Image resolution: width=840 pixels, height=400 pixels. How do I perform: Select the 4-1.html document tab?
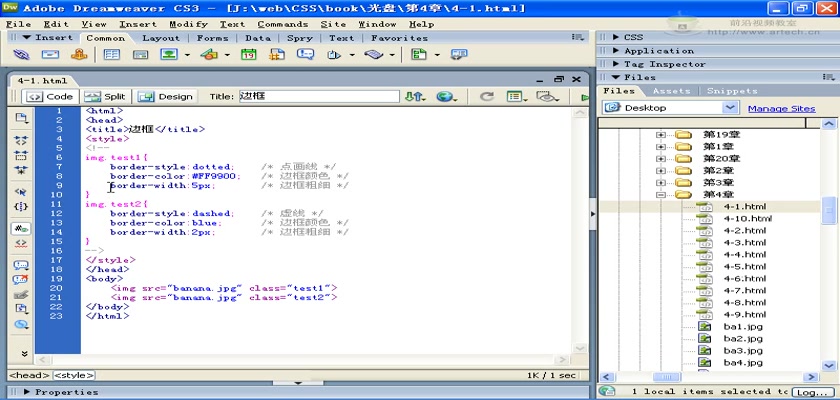click(42, 81)
